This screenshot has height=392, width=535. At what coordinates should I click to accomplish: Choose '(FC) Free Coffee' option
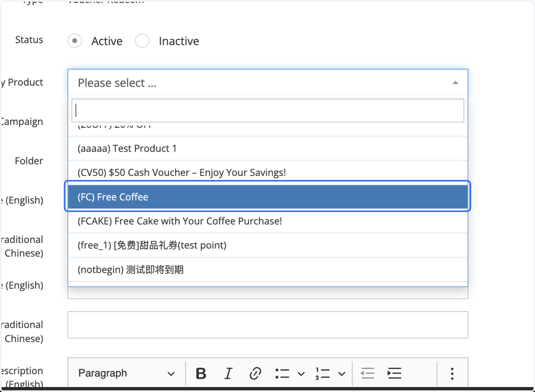pyautogui.click(x=267, y=196)
